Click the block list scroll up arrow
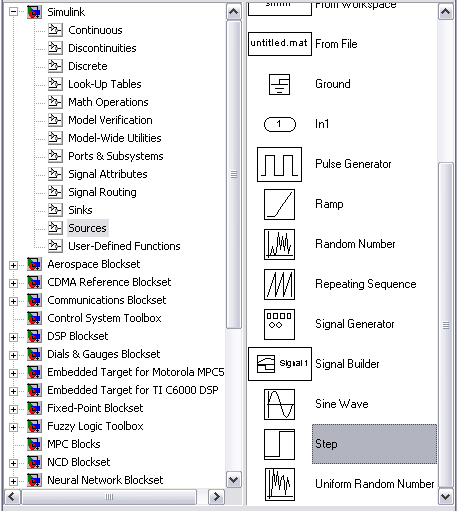This screenshot has height=511, width=458. (x=446, y=12)
